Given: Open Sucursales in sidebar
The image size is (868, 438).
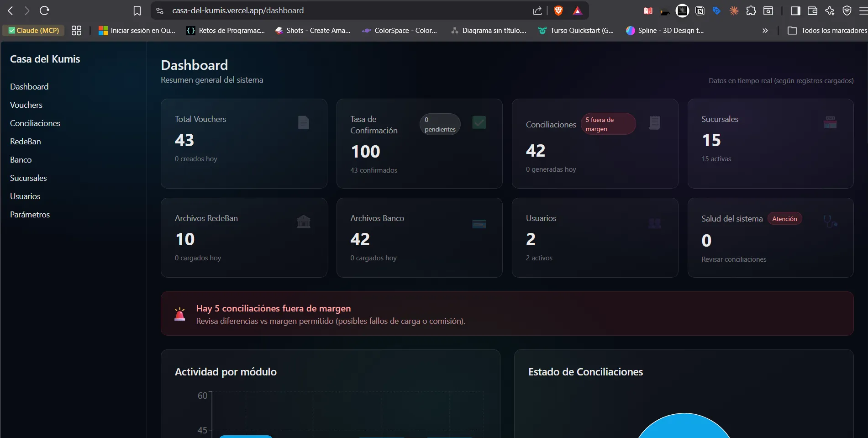Looking at the screenshot, I should tap(28, 178).
